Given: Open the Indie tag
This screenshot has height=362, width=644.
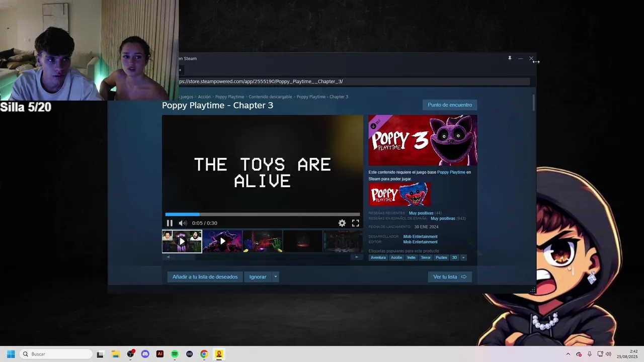Looking at the screenshot, I should (412, 257).
